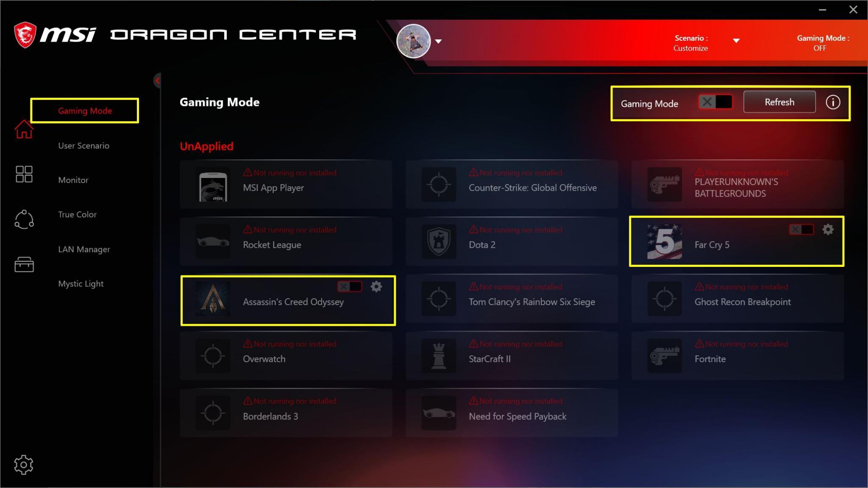Expand the user profile dropdown arrow
This screenshot has height=488, width=868.
tap(439, 41)
